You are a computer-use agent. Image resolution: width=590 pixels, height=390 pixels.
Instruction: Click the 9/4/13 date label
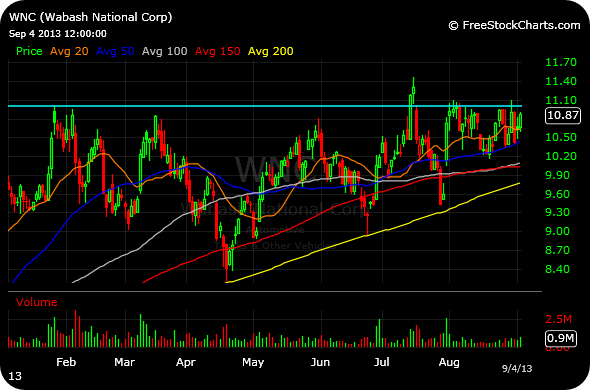pos(517,369)
